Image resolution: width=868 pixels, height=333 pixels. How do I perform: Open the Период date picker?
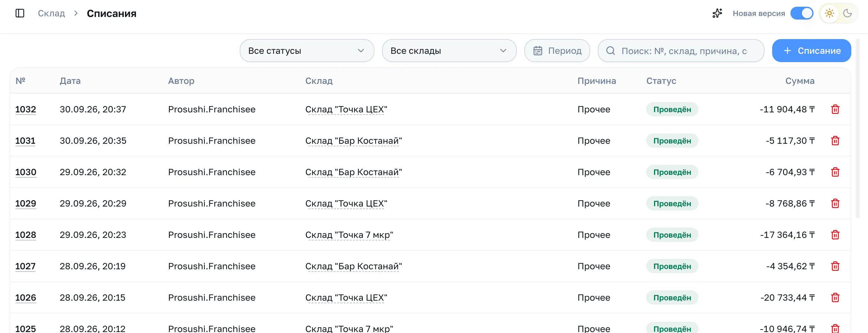557,51
